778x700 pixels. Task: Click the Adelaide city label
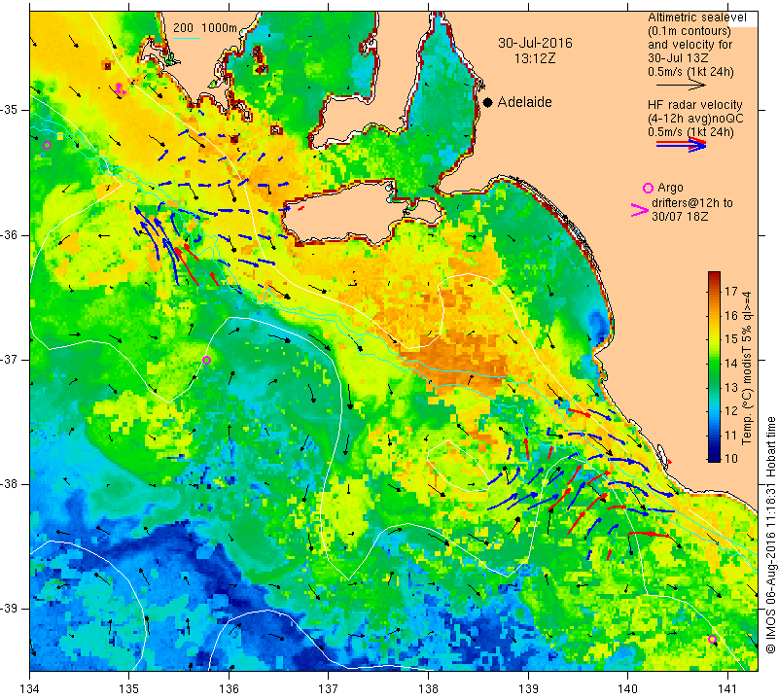click(524, 102)
